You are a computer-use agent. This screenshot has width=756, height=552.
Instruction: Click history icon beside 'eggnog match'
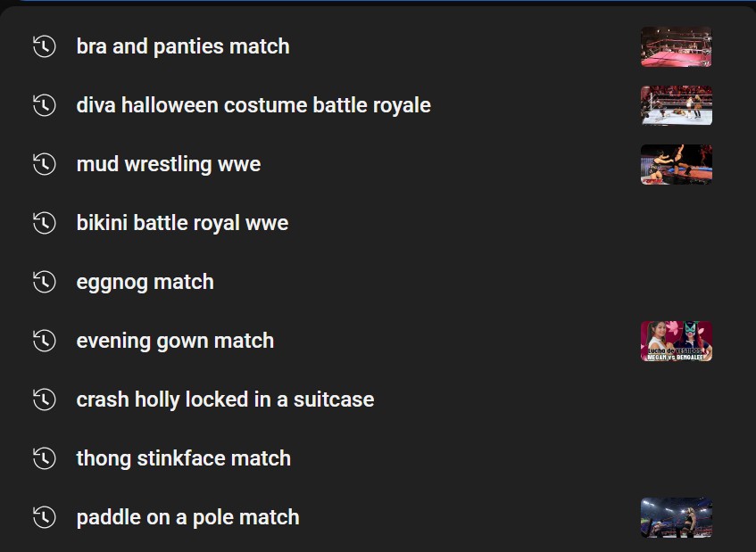coord(45,282)
